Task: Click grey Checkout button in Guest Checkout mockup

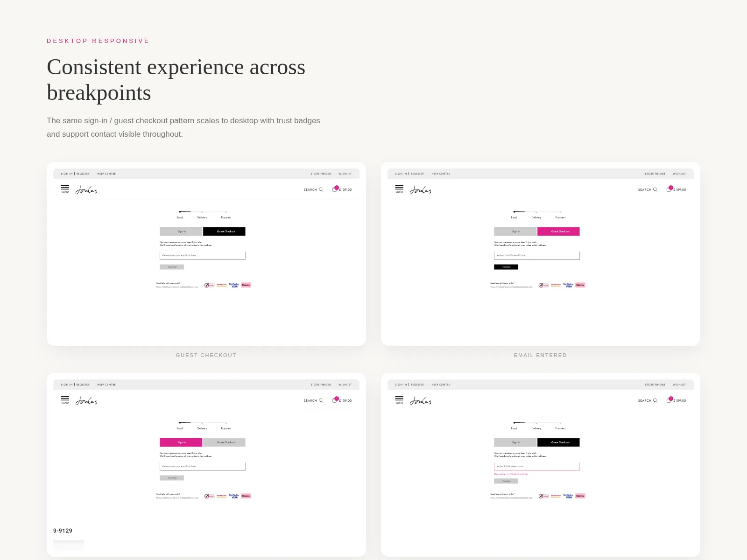Action: (172, 267)
